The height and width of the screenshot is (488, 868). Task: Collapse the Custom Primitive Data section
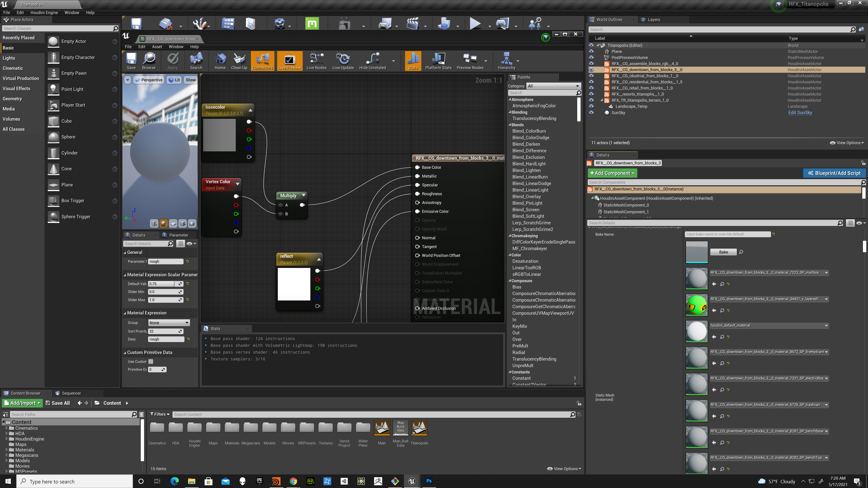125,353
